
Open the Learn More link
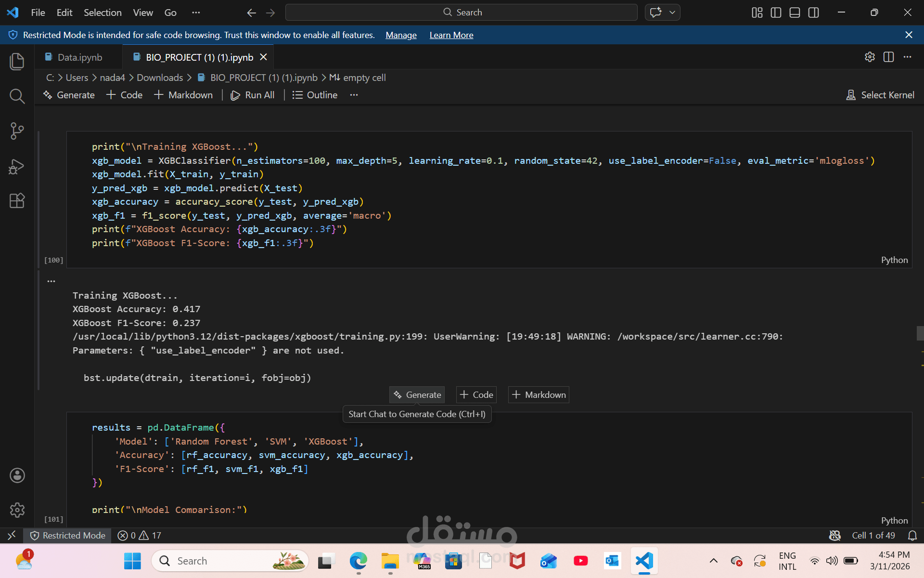tap(451, 35)
